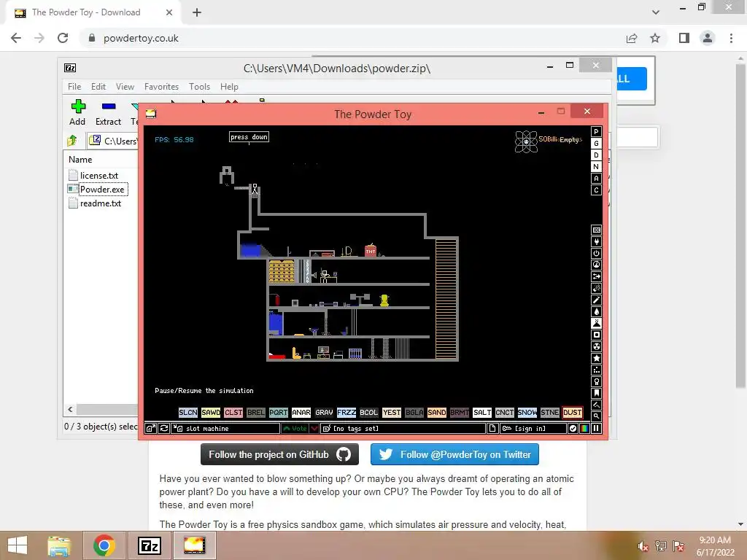The height and width of the screenshot is (560, 747).
Task: Click the slot machine save name button
Action: pos(226,429)
